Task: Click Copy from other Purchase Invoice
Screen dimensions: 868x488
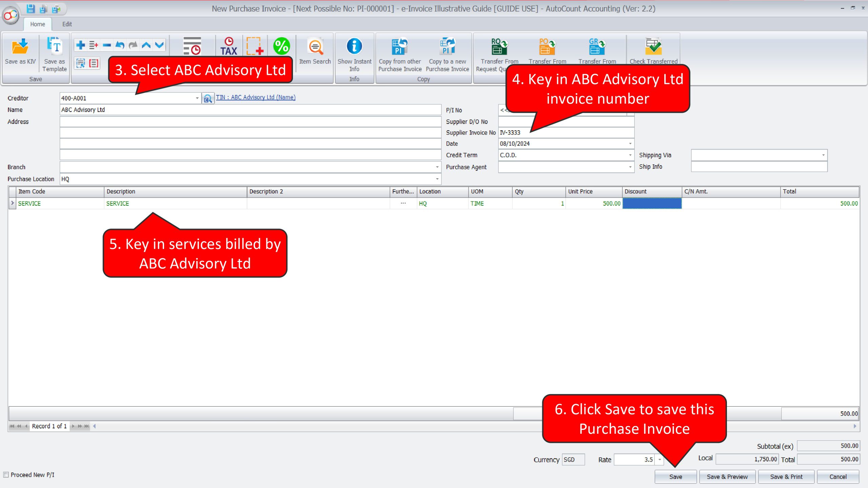Action: click(400, 54)
